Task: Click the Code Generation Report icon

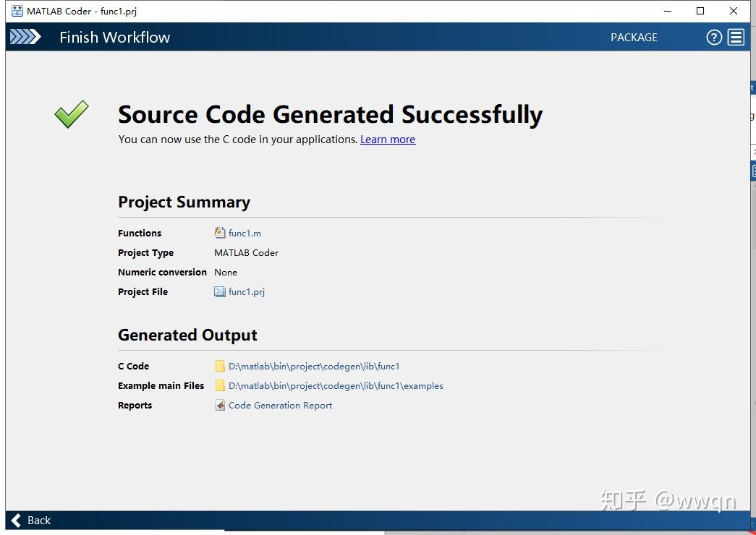Action: [220, 405]
